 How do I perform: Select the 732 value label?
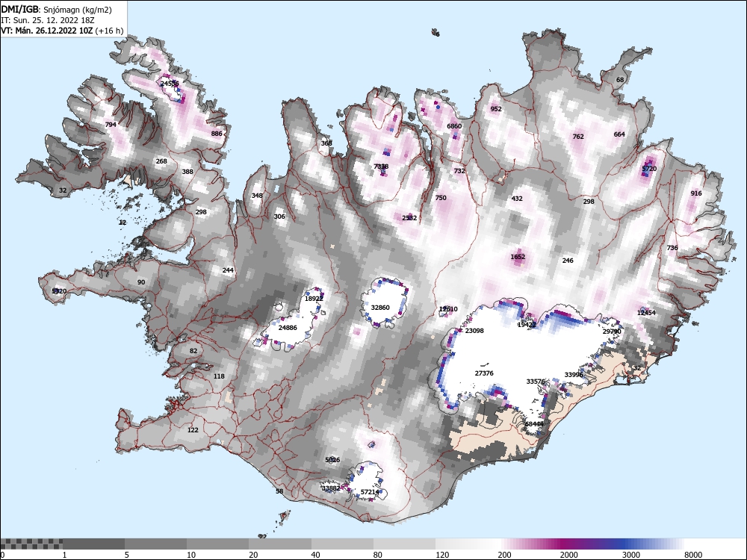459,171
